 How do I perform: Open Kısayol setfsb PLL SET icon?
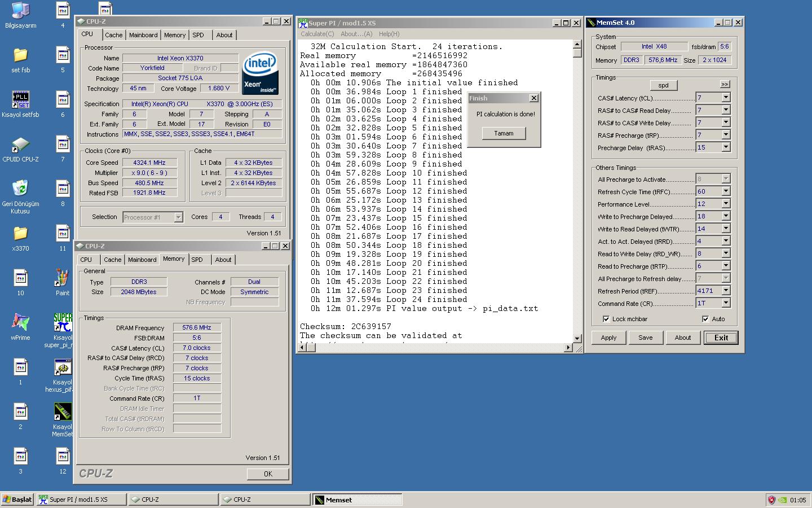tap(20, 104)
